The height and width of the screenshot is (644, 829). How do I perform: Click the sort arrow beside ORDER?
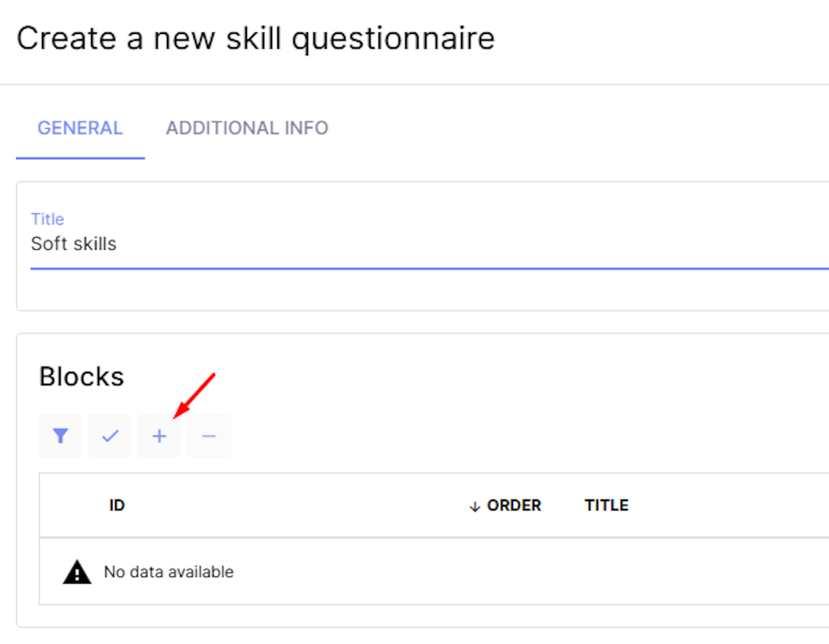474,506
